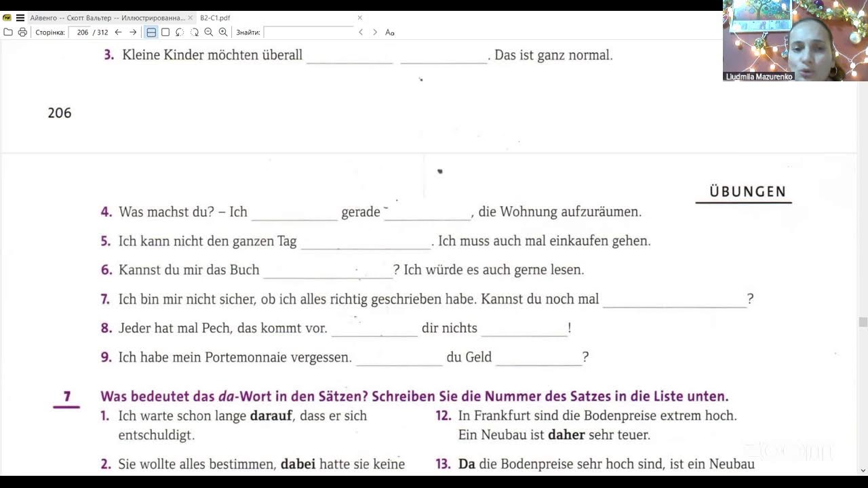Rotate the page counterclockwise
This screenshot has width=868, height=488.
[180, 32]
